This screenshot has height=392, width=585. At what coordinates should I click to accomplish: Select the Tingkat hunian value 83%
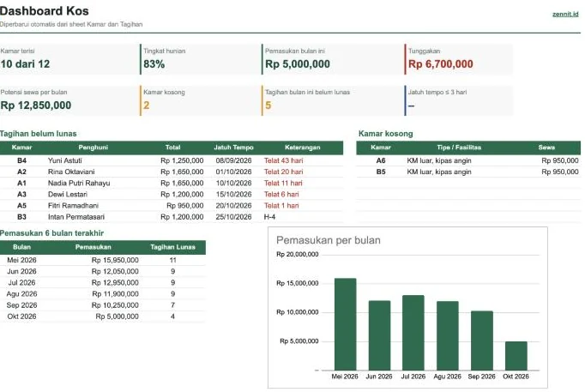pyautogui.click(x=154, y=64)
